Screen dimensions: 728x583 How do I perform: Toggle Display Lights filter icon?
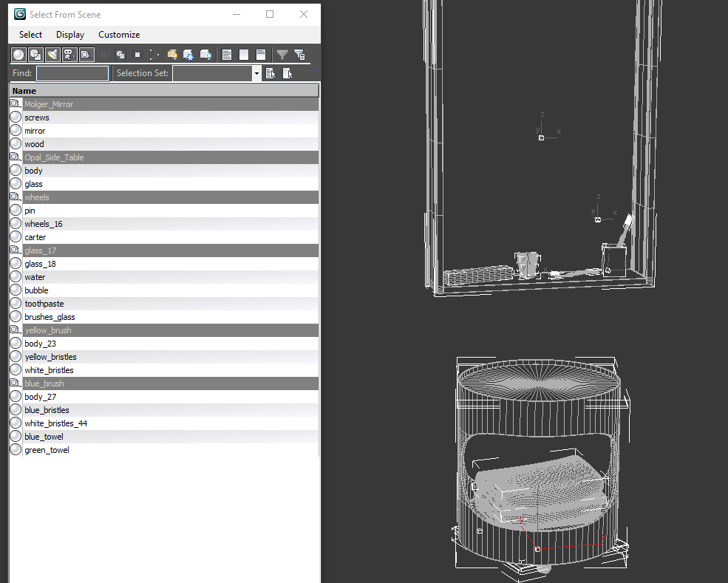point(52,55)
